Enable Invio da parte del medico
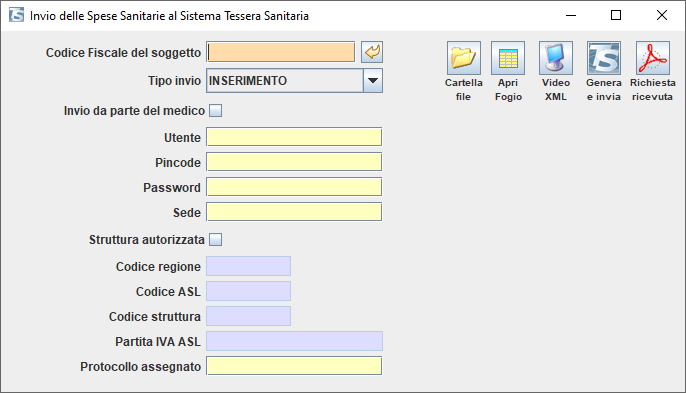Screen dimensions: 686x393 (215, 111)
